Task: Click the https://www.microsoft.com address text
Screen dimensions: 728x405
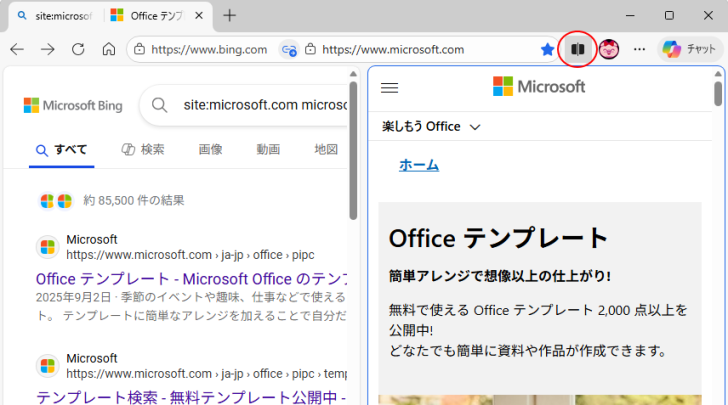Action: click(393, 50)
